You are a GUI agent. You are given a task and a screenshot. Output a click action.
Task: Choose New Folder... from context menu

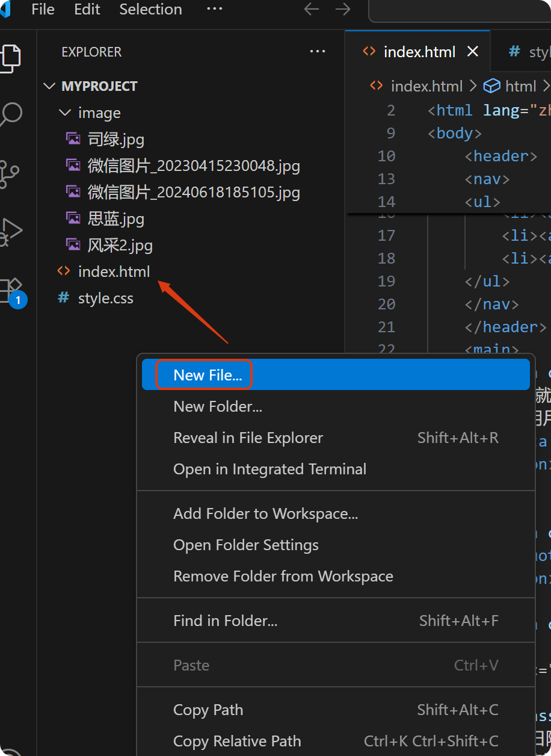tap(218, 406)
